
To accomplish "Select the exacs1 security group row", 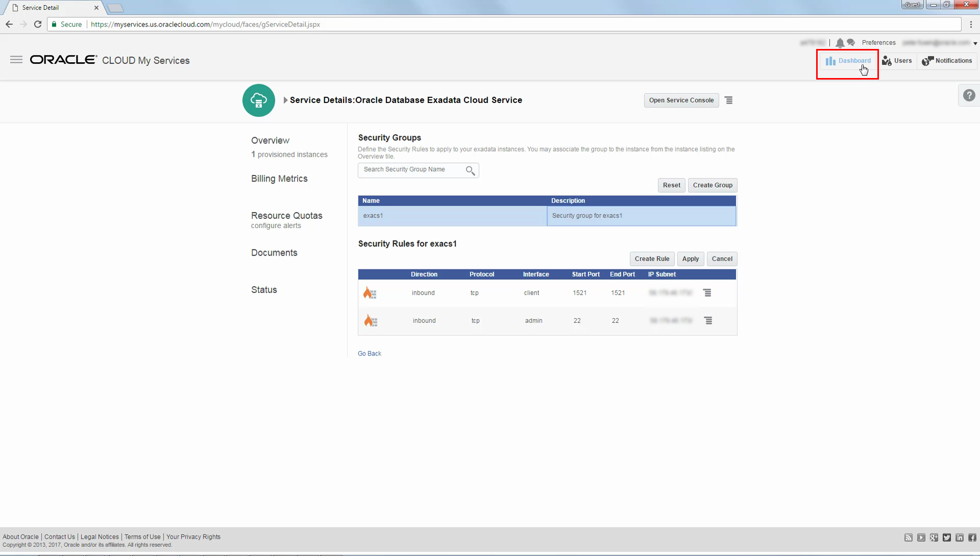I will pyautogui.click(x=547, y=216).
